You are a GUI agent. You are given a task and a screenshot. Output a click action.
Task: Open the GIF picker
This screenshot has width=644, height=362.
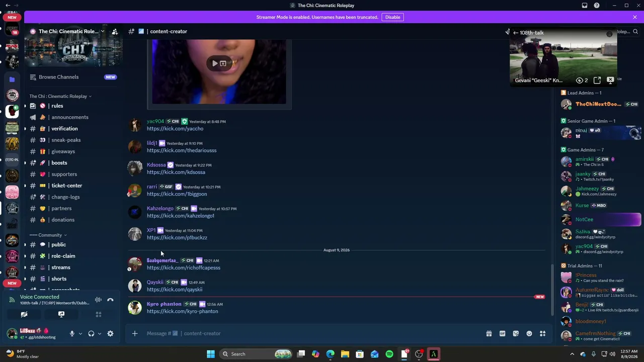502,333
